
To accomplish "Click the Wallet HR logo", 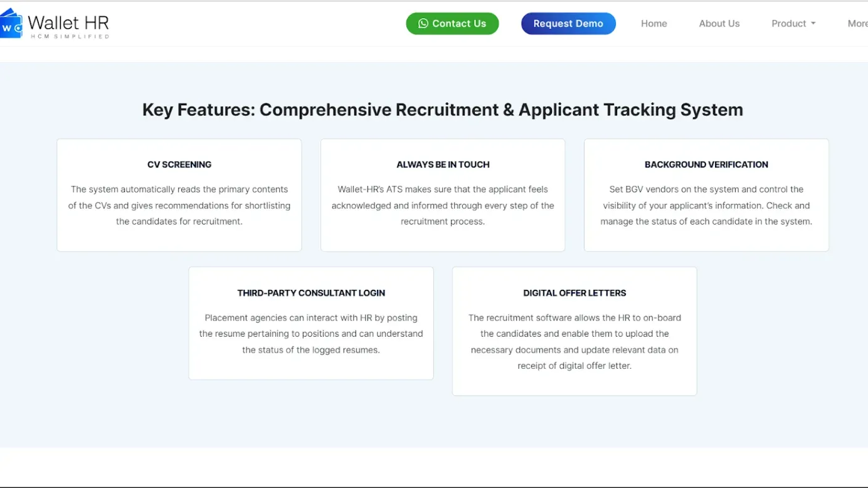I will pyautogui.click(x=55, y=24).
